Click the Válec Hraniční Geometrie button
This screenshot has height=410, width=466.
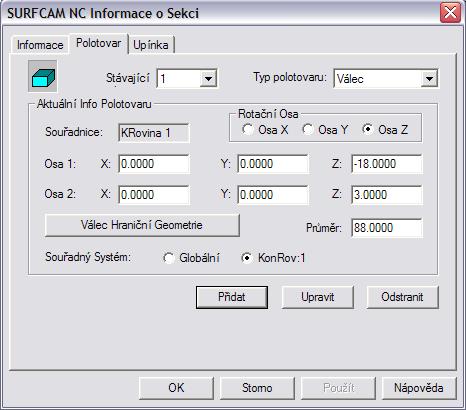click(142, 225)
